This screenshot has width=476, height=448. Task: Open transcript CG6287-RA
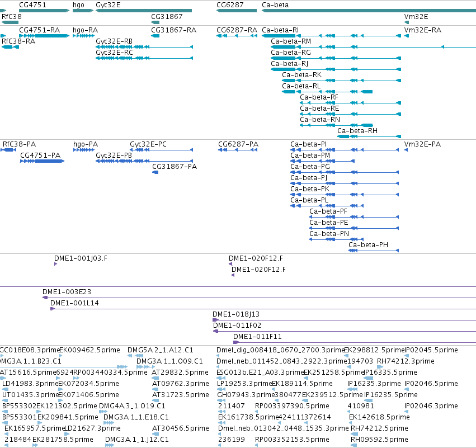237,30
